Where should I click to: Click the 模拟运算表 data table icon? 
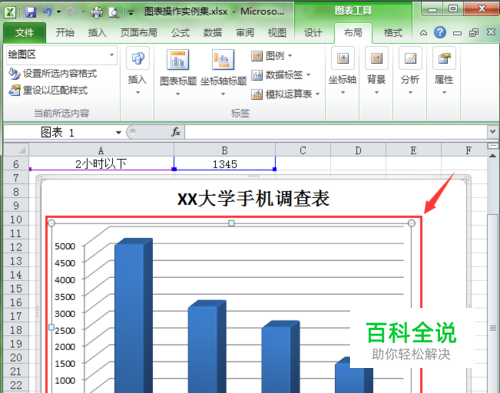pos(257,94)
